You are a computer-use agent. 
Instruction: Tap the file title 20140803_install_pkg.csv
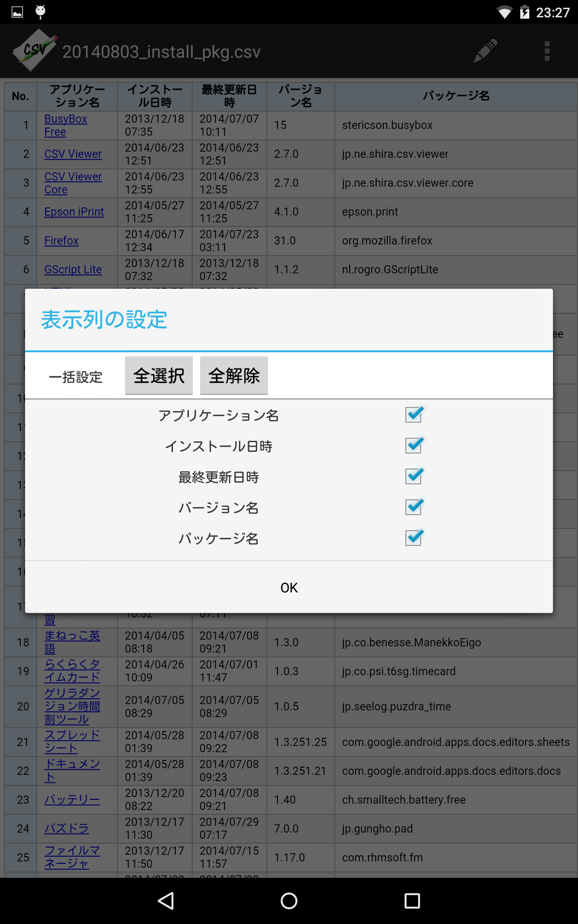161,51
